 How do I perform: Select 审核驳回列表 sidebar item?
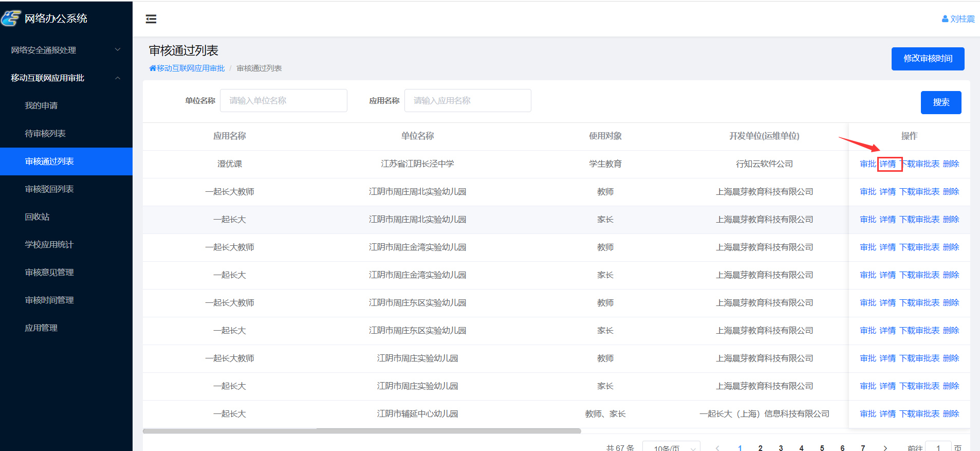point(49,189)
